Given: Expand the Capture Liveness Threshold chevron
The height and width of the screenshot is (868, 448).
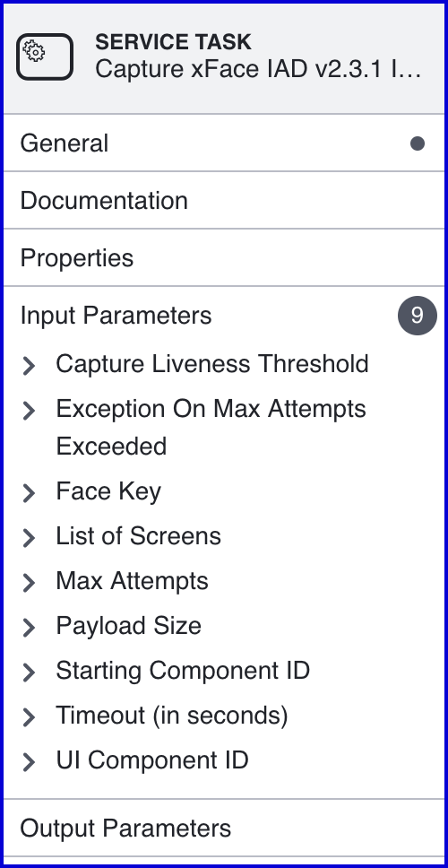Looking at the screenshot, I should [x=29, y=365].
